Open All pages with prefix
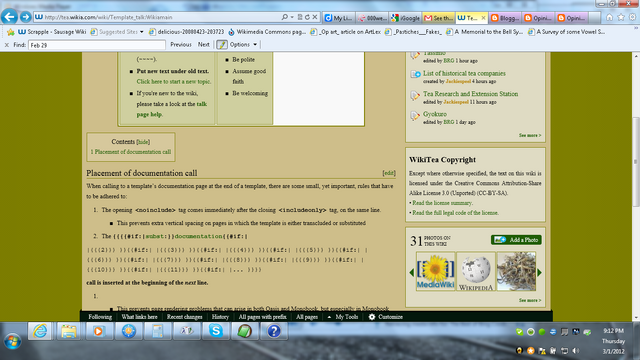Screen dimensions: 640x360 [262, 317]
